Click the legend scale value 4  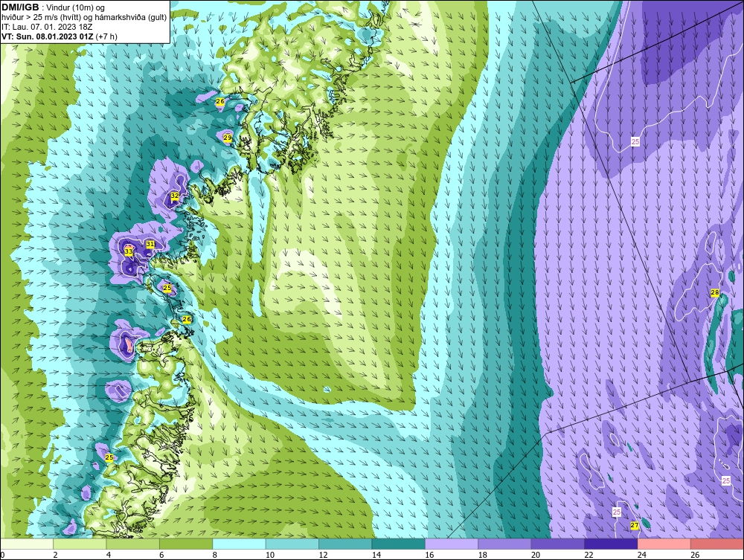point(109,555)
